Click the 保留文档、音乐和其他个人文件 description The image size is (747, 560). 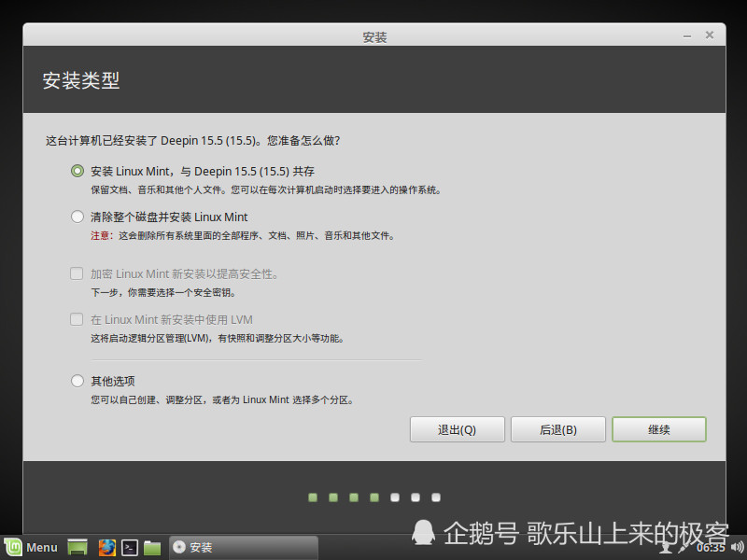click(x=266, y=190)
